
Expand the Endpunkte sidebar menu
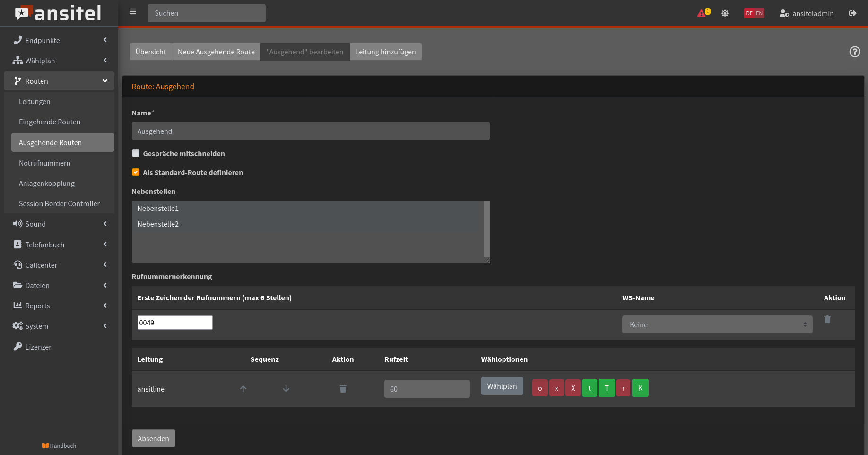click(x=59, y=40)
